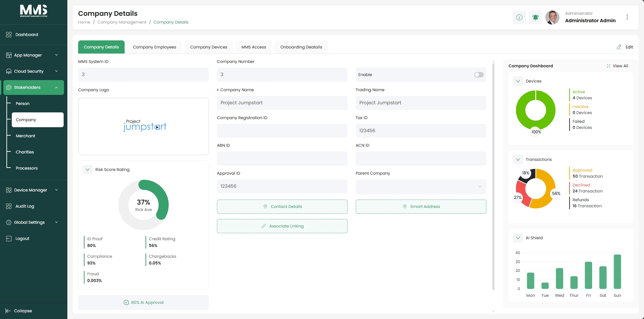This screenshot has height=319, width=644.
Task: Expand Cloud Security menu chevron
Action: click(56, 71)
